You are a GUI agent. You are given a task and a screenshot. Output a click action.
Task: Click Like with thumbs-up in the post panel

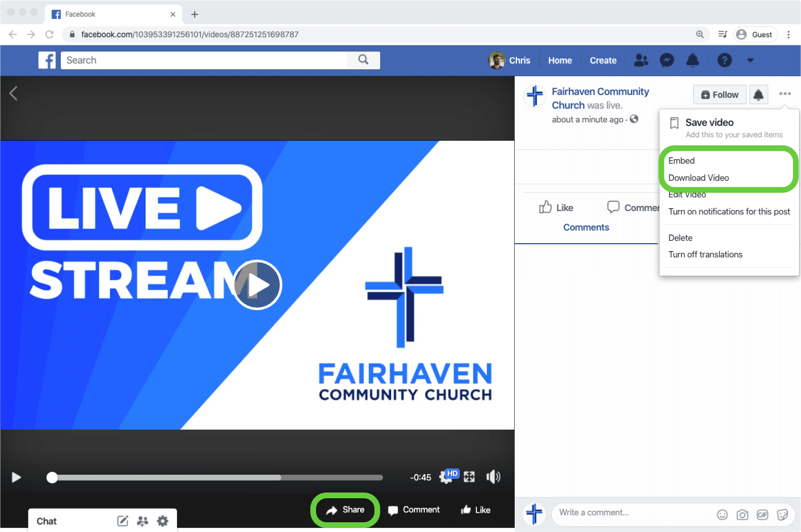point(556,208)
